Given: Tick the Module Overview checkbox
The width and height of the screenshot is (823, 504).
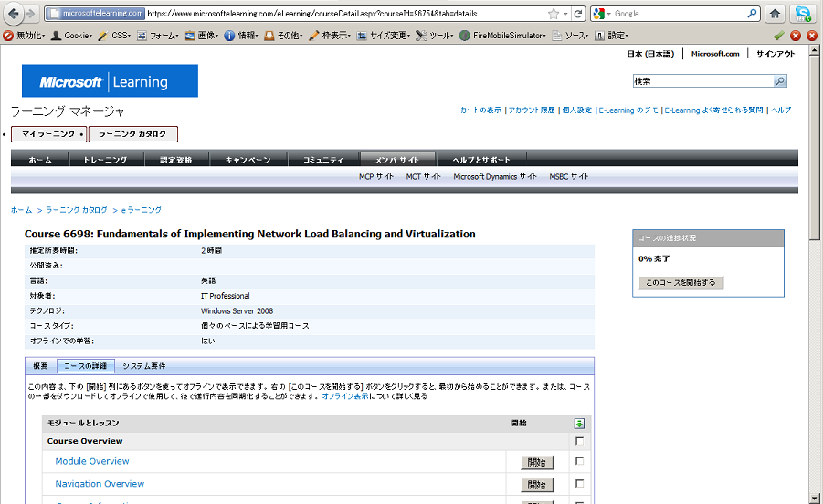Looking at the screenshot, I should (x=579, y=461).
